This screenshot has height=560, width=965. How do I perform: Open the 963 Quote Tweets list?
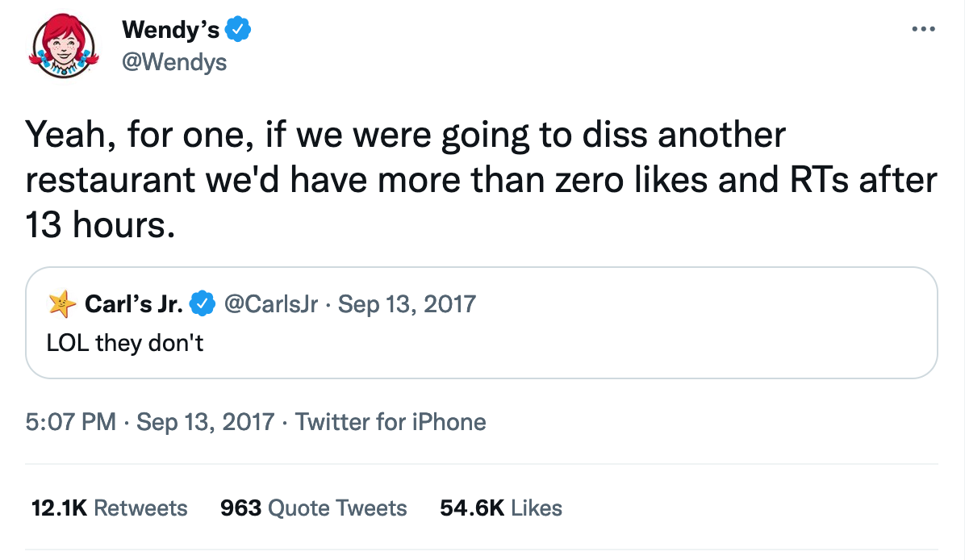point(313,508)
